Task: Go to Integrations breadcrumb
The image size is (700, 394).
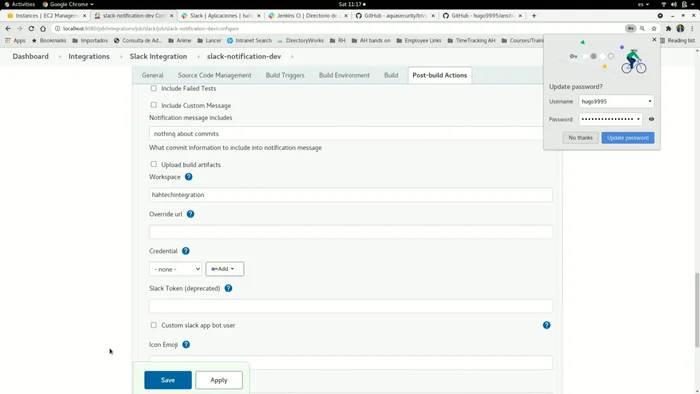Action: tap(89, 57)
